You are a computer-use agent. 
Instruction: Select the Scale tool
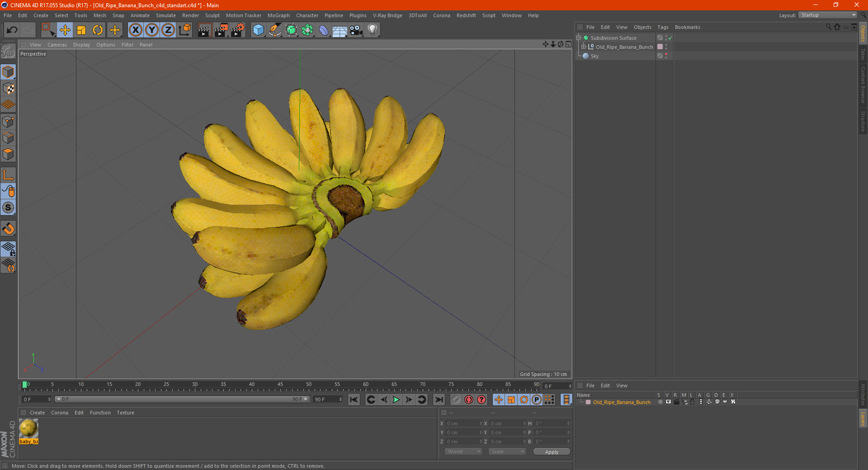81,30
